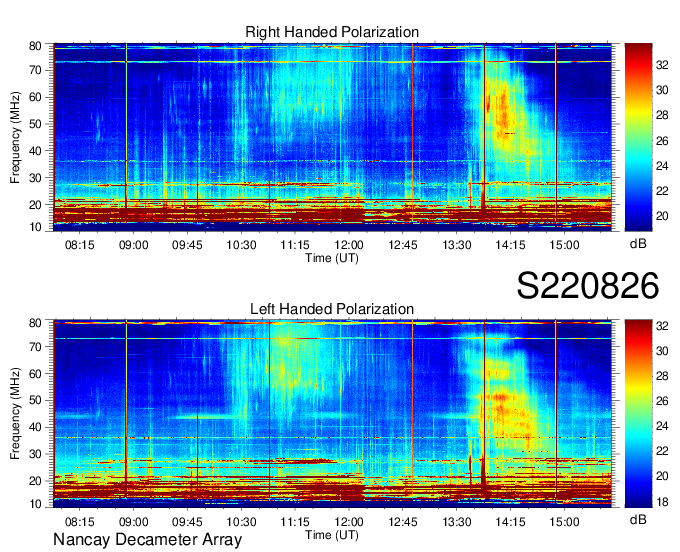Viewport: 680px width, 552px height.
Task: Click inside the Left Handed Polarization spectrogram
Action: click(332, 414)
